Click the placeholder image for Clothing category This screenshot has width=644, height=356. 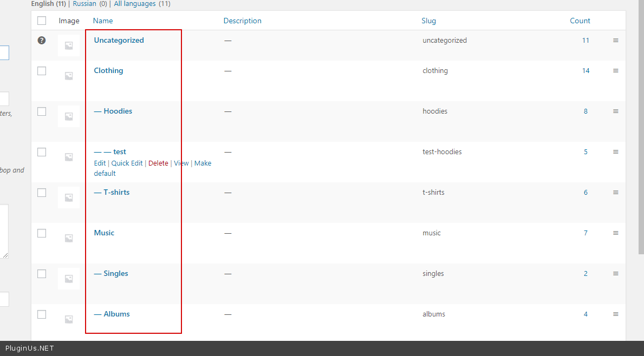[69, 76]
